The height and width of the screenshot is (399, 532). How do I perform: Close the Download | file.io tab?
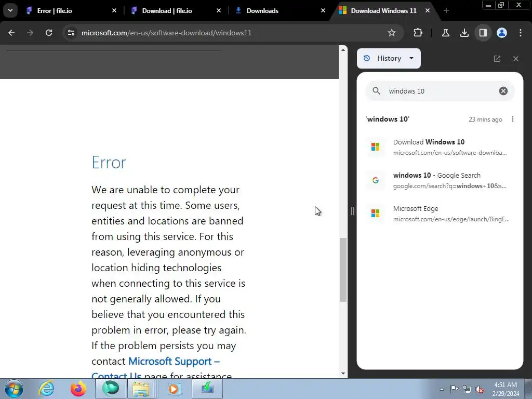[219, 11]
